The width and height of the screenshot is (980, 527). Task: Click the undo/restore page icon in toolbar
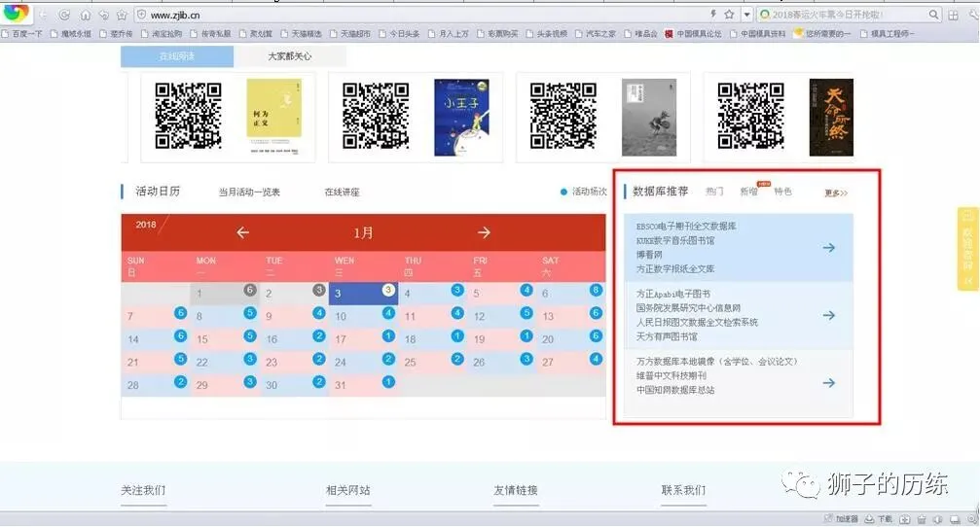(104, 15)
